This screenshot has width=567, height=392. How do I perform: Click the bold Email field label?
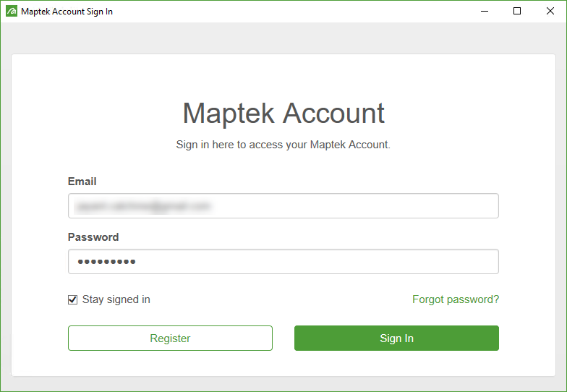[82, 182]
